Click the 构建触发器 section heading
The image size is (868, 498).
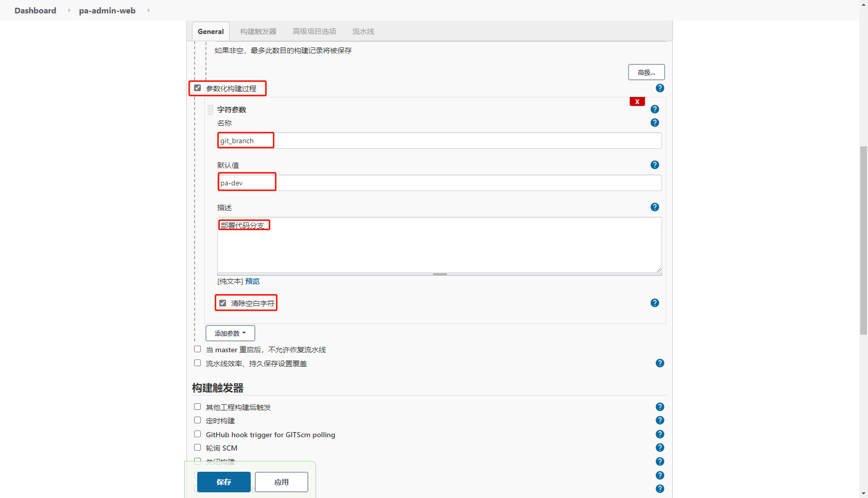coord(218,388)
